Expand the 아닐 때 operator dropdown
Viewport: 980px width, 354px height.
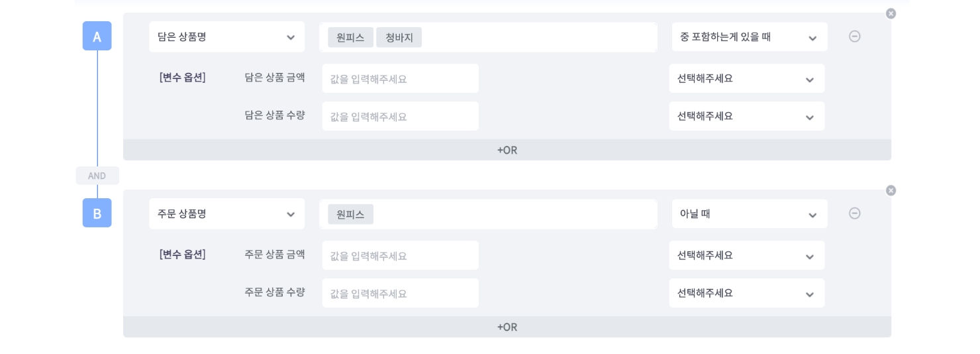click(749, 214)
